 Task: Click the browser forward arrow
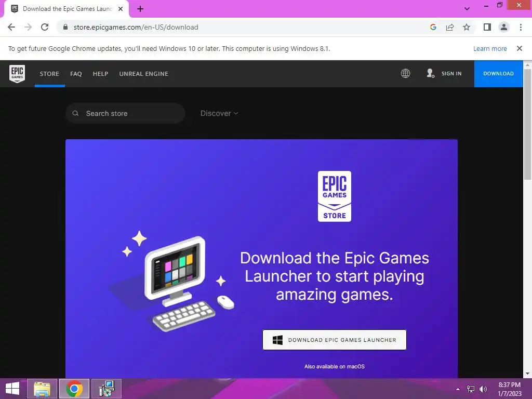28,27
